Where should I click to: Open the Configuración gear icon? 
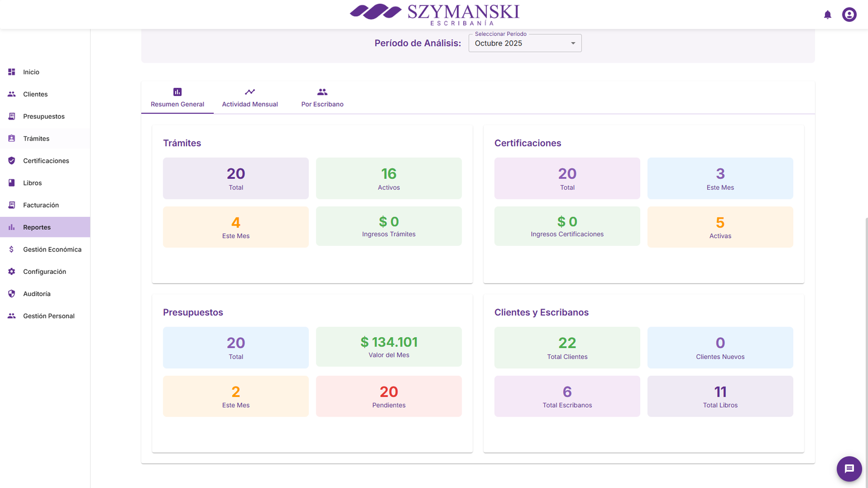[11, 272]
